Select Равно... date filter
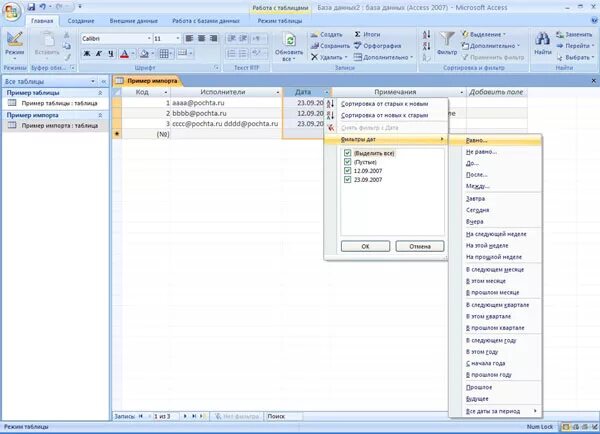This screenshot has height=434, width=600. 495,140
